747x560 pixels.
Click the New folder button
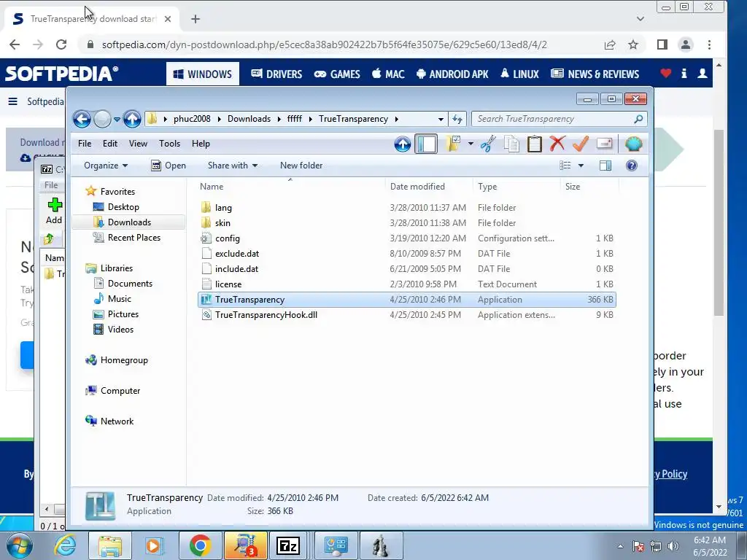[301, 166]
